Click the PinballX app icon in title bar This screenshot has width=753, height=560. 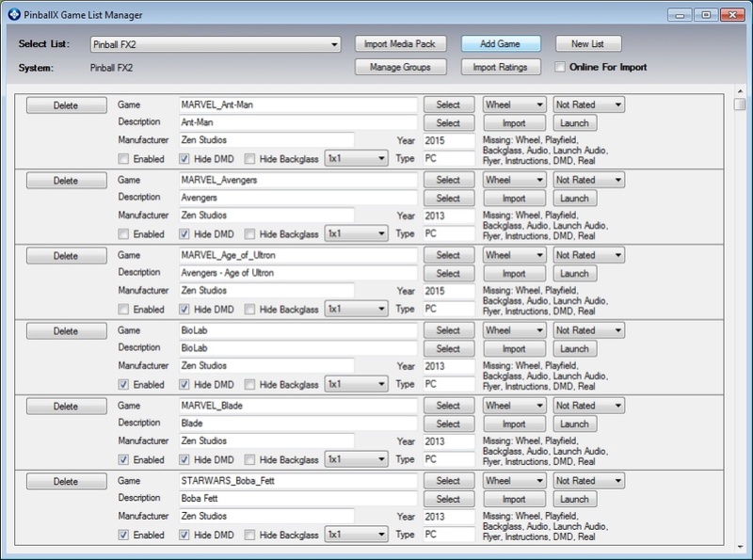14,14
